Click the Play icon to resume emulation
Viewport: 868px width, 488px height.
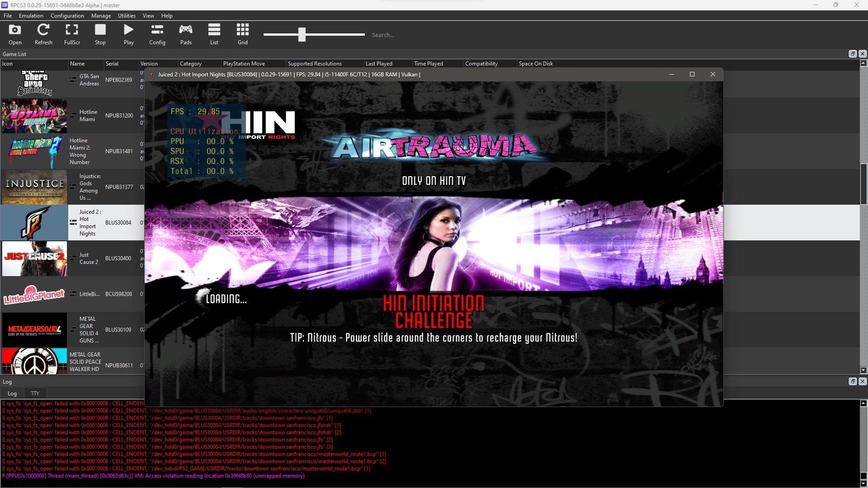pos(128,34)
